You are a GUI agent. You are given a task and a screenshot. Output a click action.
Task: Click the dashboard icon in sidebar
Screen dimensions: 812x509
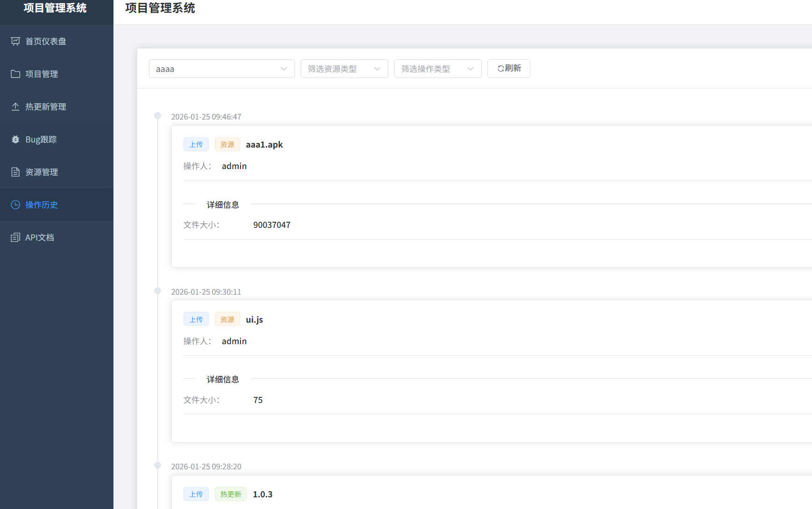pos(15,41)
